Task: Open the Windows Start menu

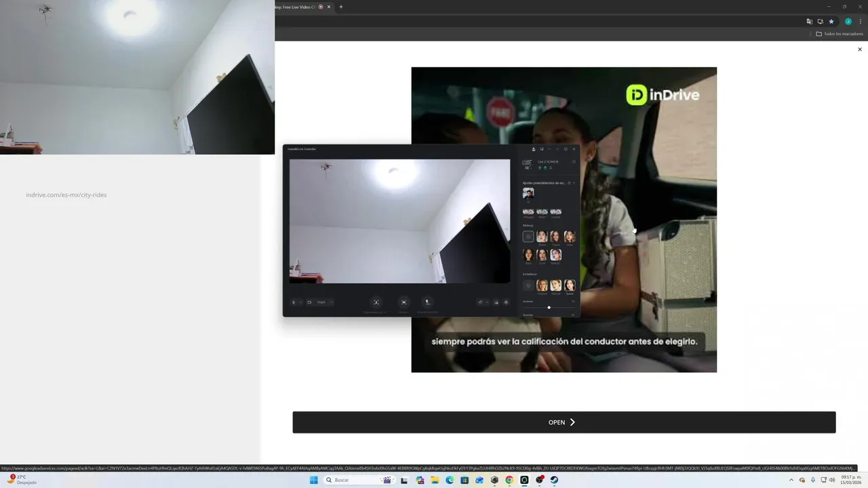Action: coord(313,480)
